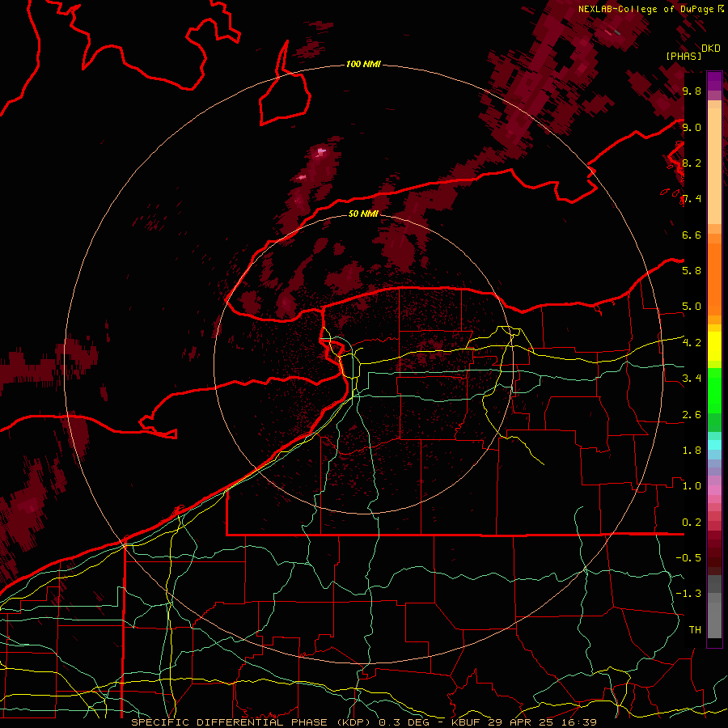Click the 0.2 scale value
The image size is (728, 728).
(x=692, y=523)
